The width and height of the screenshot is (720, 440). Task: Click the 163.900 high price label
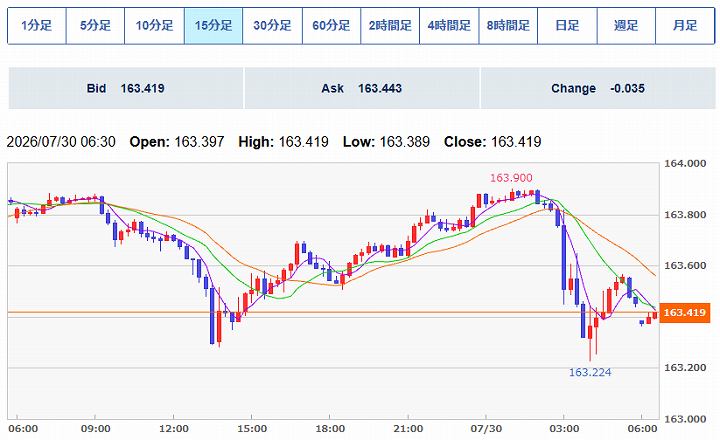511,178
